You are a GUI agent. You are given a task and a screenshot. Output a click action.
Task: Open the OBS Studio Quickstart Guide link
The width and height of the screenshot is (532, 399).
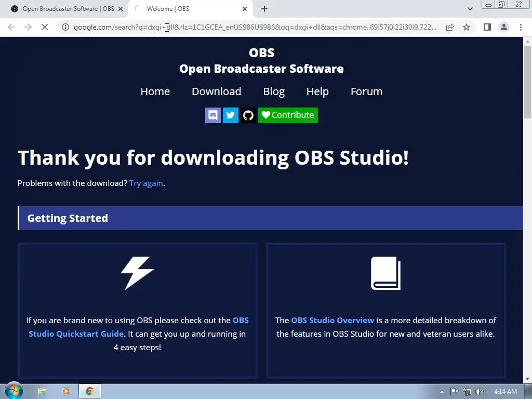click(x=139, y=327)
